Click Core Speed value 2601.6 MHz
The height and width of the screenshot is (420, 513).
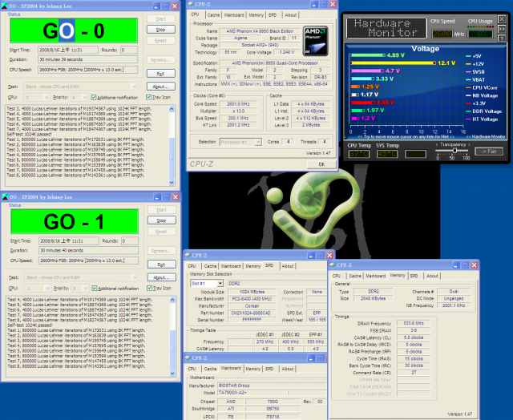[238, 104]
